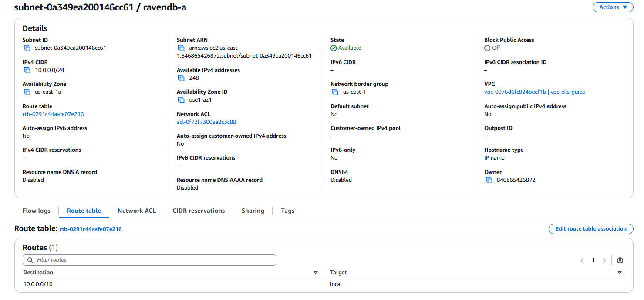Copy available IPv4 addresses count 248
644x300 pixels.
coord(181,78)
